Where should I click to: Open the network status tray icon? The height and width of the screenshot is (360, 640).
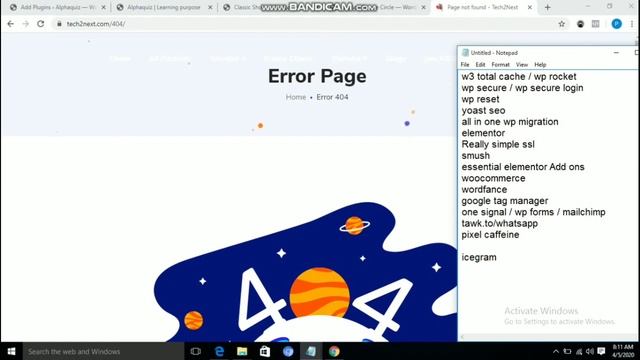tap(579, 351)
